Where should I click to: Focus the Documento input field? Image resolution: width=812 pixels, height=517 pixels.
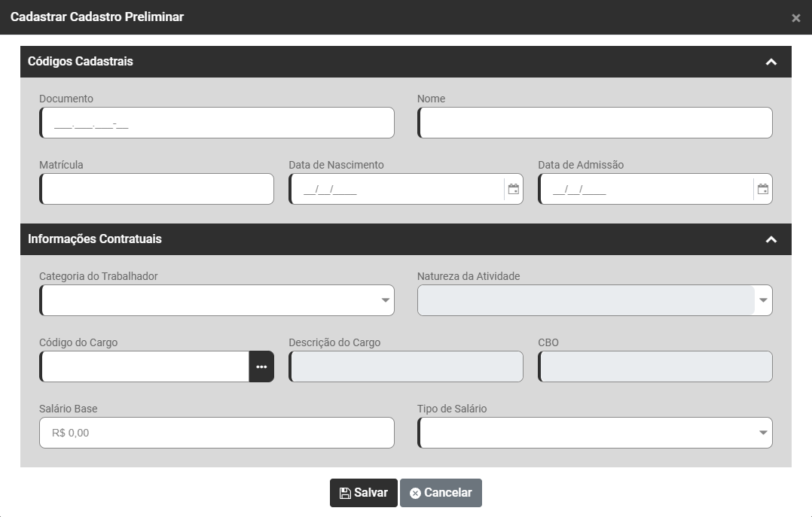[x=217, y=123]
